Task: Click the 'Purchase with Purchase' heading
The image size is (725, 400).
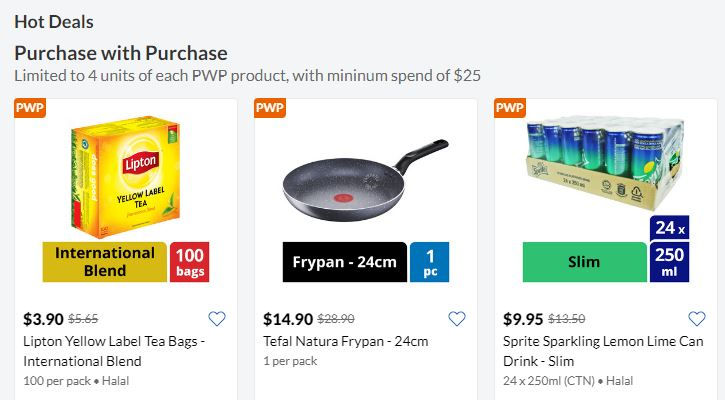Action: 121,53
